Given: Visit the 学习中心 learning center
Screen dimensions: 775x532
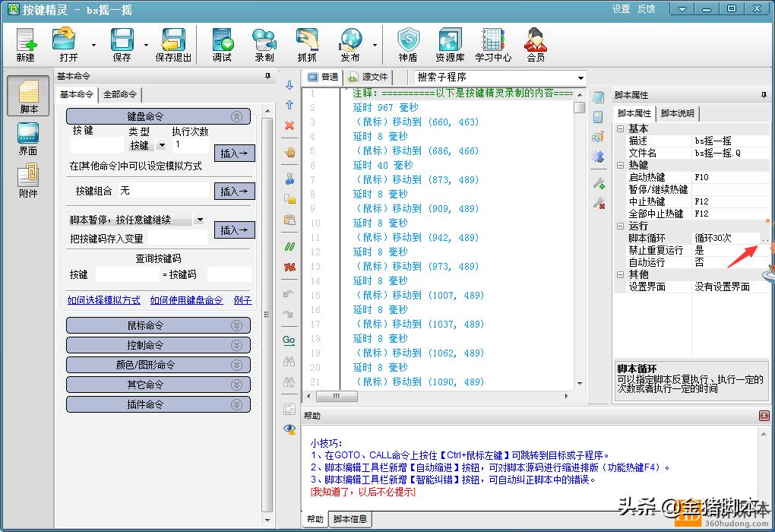Looking at the screenshot, I should point(492,43).
